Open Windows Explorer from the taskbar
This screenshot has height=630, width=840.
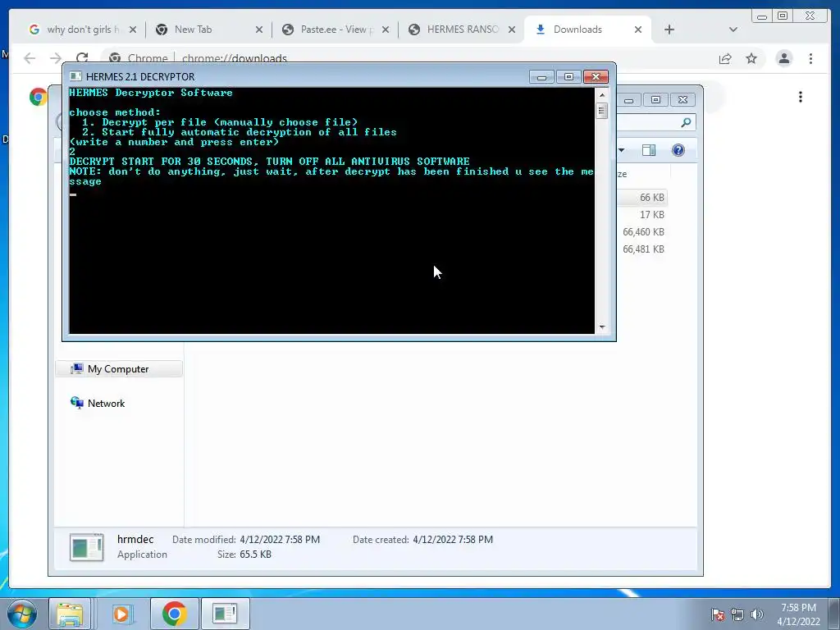coord(70,614)
